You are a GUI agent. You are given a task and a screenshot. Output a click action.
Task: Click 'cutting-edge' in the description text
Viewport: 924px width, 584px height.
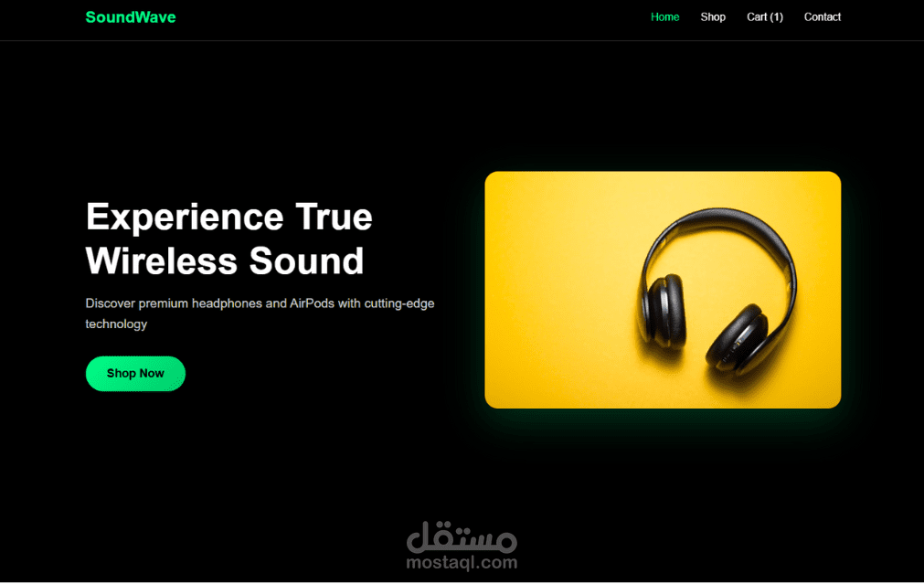click(x=399, y=304)
